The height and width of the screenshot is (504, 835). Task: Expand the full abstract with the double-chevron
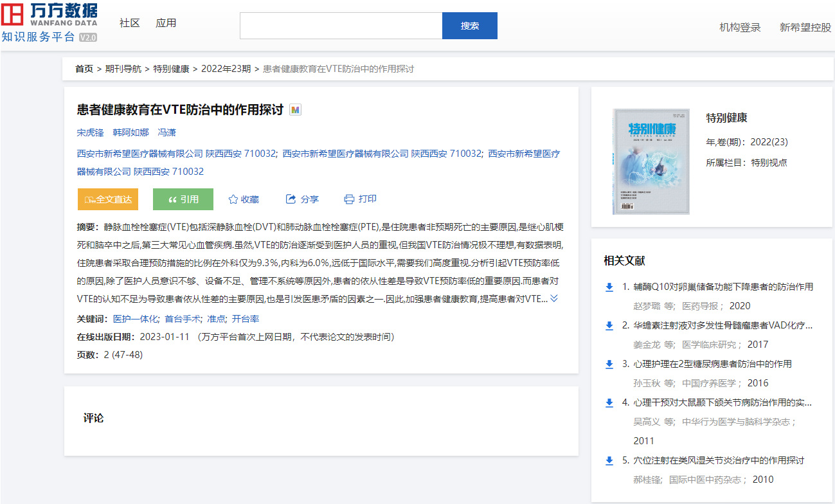click(x=553, y=298)
